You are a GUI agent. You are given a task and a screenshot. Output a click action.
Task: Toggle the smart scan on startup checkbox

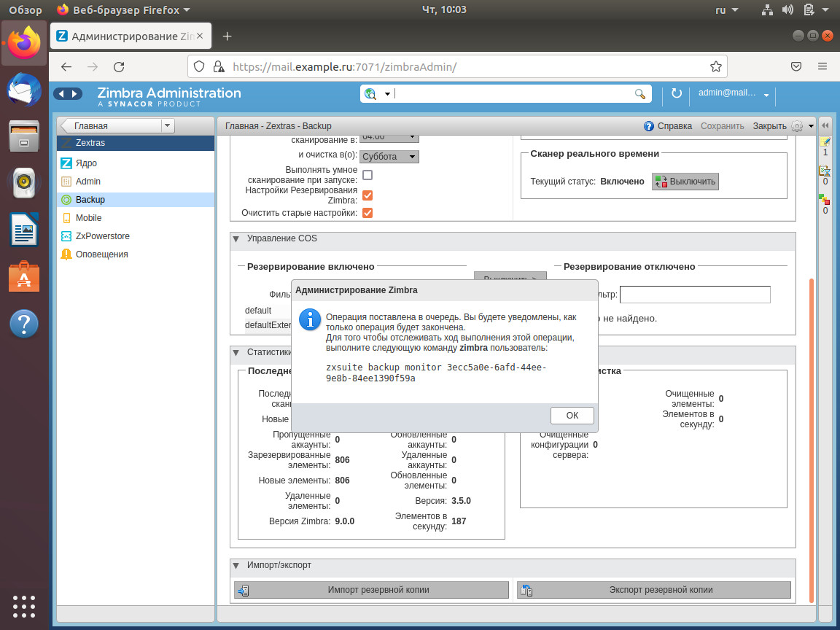[x=367, y=175]
